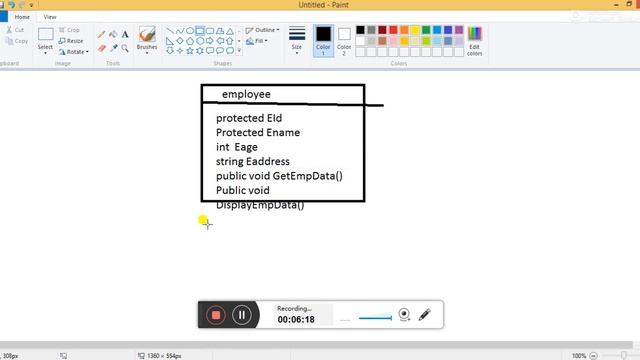
Task: Choose the Up arrow shape
Action: tap(230, 41)
